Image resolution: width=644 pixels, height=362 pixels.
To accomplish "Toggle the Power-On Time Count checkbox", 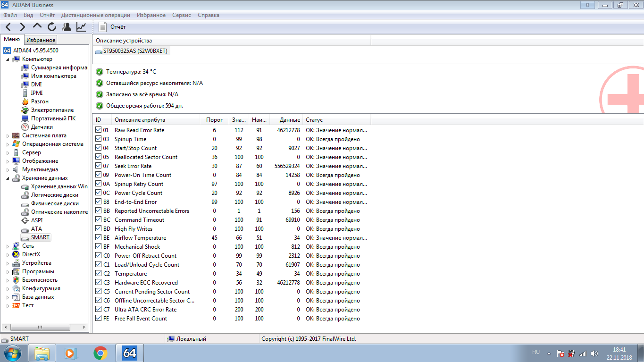I will pos(98,175).
